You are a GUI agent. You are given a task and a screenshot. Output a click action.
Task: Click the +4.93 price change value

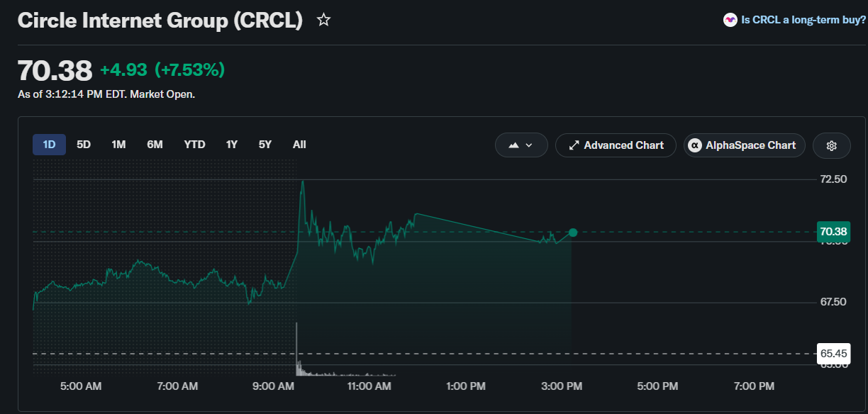click(x=123, y=69)
